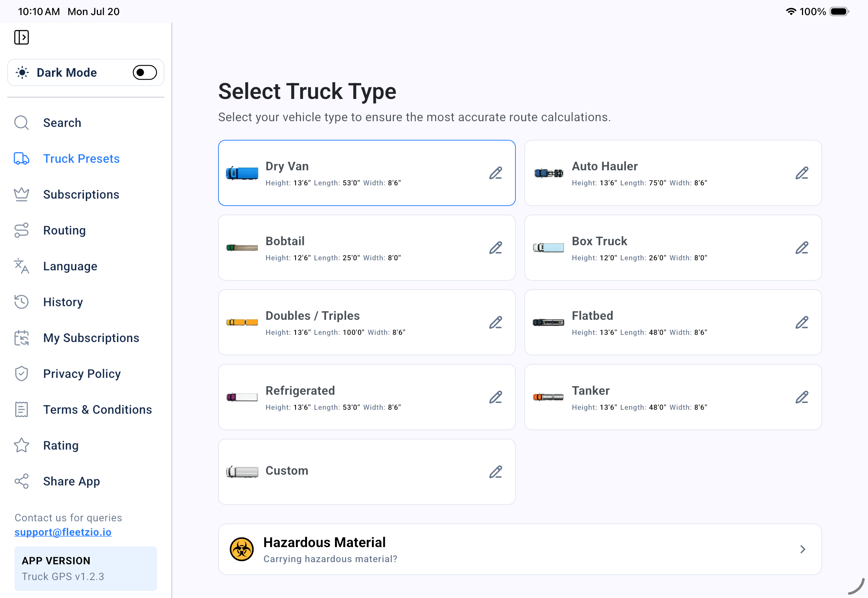Image resolution: width=868 pixels, height=598 pixels.
Task: Edit Flatbed dimensions with pencil icon
Action: (x=802, y=322)
